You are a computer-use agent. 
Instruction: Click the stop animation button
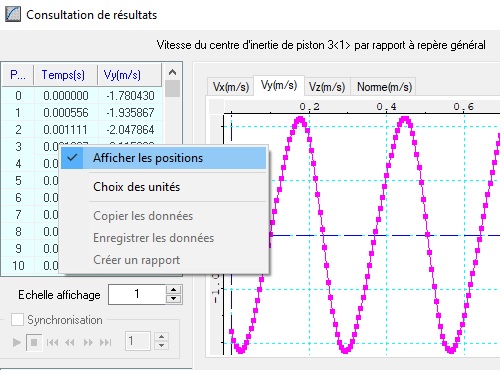(x=34, y=342)
